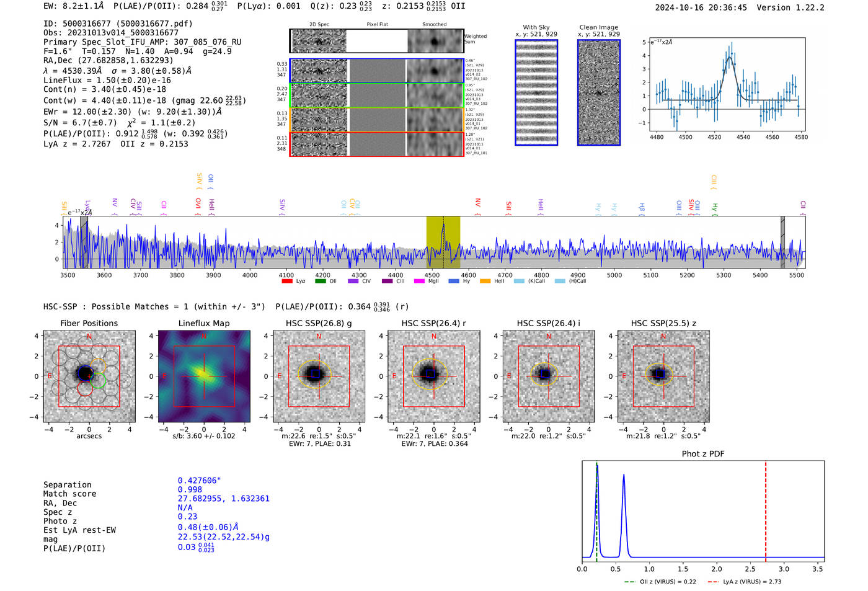Click the yellow highlighted emission line region
The image size is (868, 591).
443,242
